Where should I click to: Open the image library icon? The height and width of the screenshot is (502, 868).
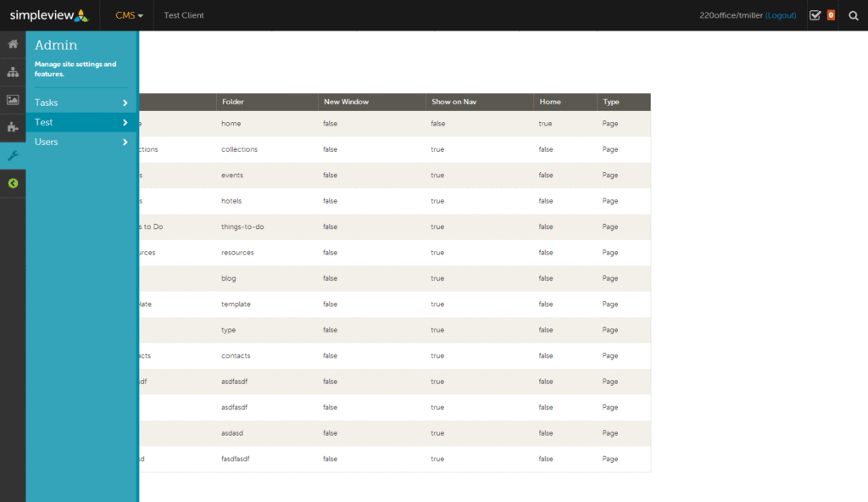tap(13, 100)
